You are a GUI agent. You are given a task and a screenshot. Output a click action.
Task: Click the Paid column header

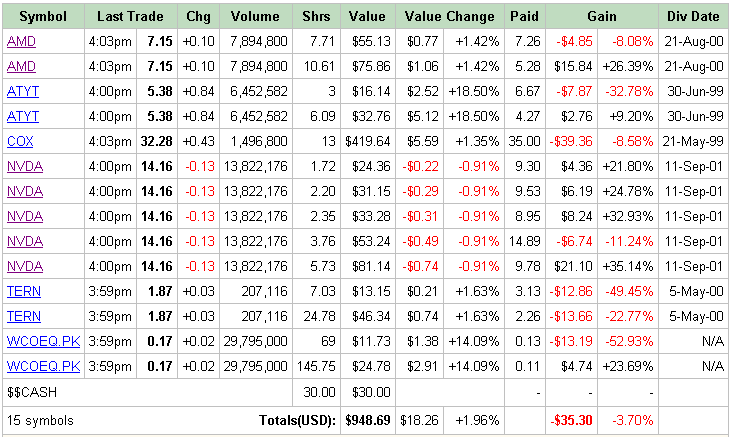click(525, 16)
